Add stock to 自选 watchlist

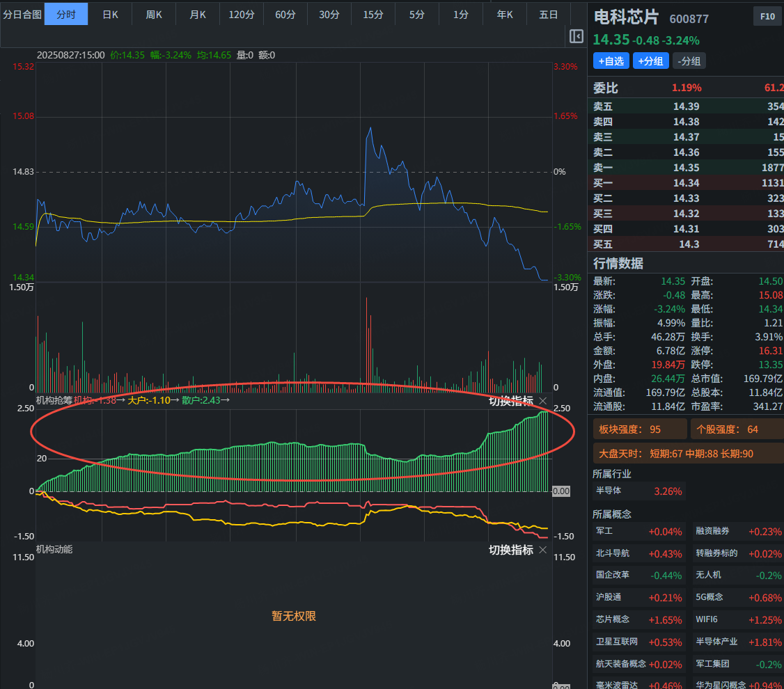[x=611, y=61]
